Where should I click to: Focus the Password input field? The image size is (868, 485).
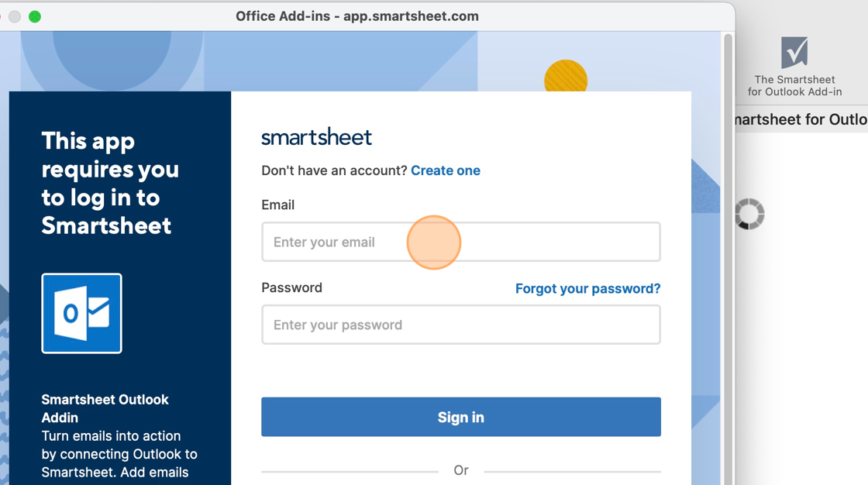[461, 325]
